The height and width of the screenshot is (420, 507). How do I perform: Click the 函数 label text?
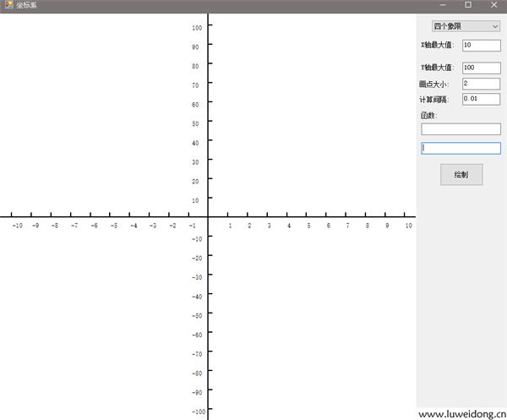[428, 115]
